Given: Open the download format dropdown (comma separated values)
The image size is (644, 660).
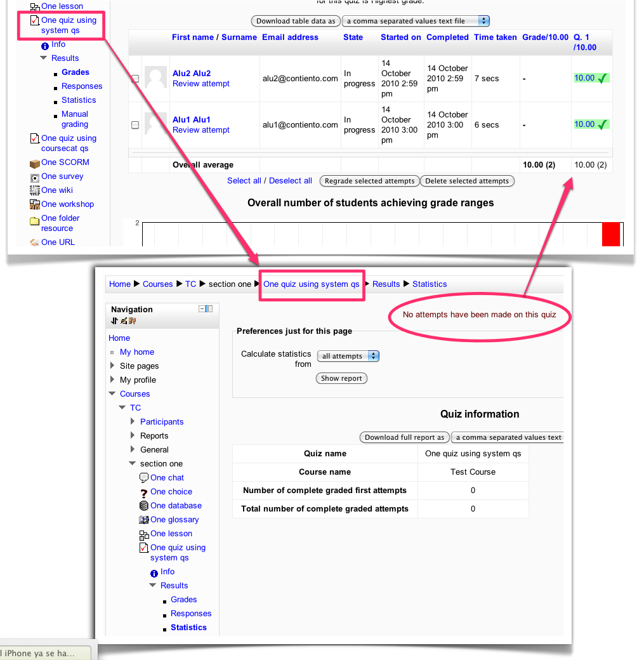Looking at the screenshot, I should tap(416, 21).
